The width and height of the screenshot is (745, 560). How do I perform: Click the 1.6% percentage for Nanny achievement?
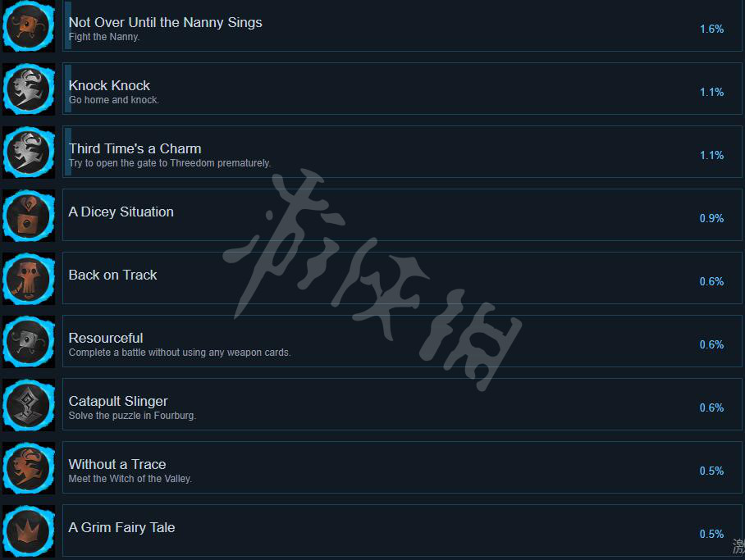tap(711, 29)
